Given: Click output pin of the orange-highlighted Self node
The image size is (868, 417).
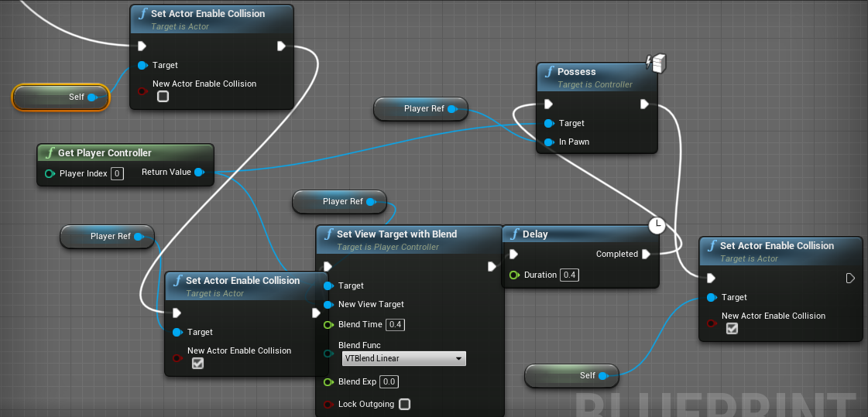Looking at the screenshot, I should point(92,97).
